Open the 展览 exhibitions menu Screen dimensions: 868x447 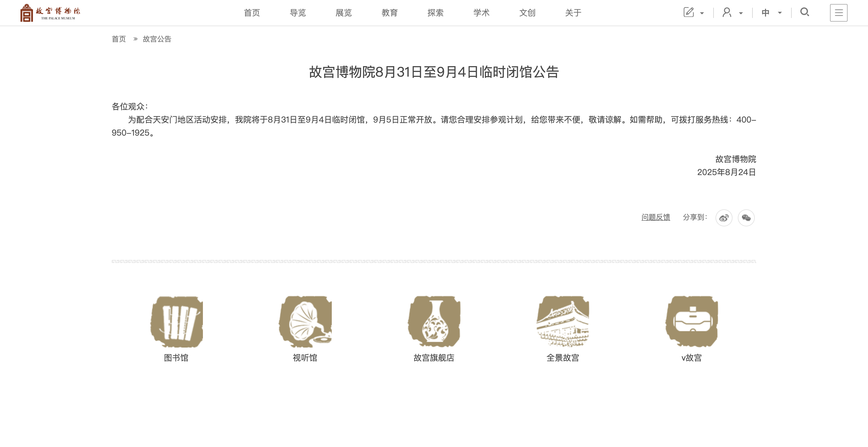coord(343,13)
